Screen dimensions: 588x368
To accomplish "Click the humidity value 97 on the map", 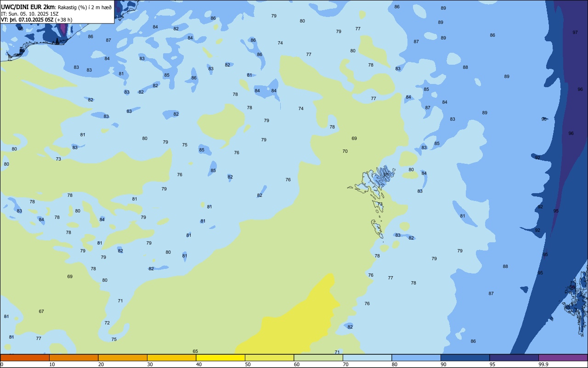I will point(575,33).
